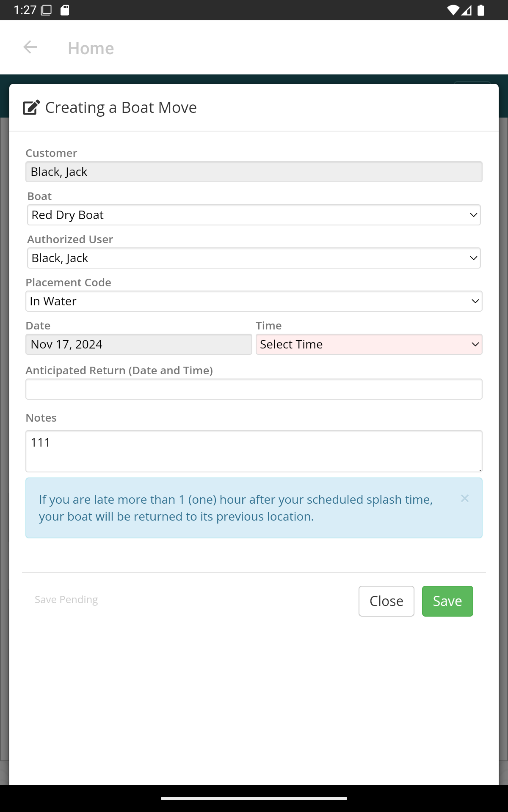Click the Save Pending link
Image resolution: width=508 pixels, height=812 pixels.
point(66,600)
